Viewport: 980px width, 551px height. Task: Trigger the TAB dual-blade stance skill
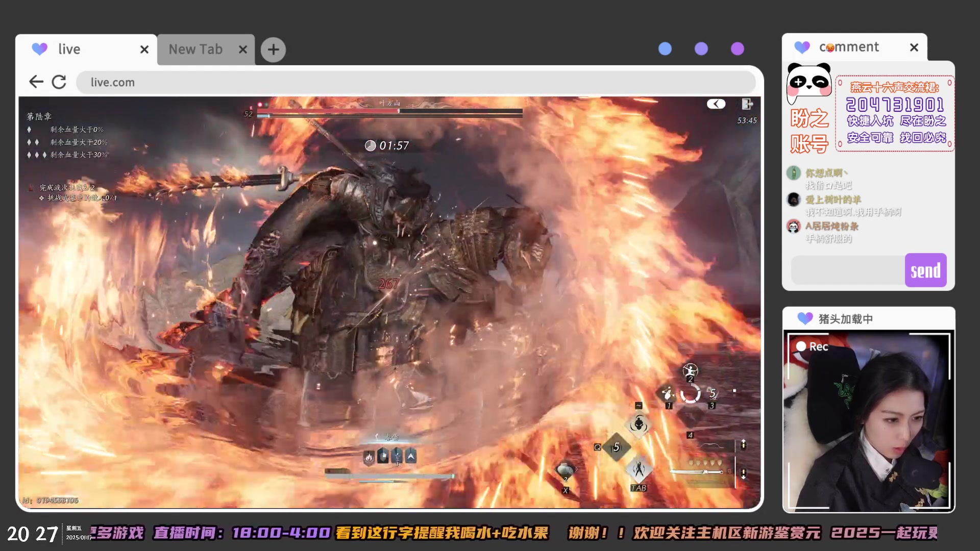click(639, 469)
